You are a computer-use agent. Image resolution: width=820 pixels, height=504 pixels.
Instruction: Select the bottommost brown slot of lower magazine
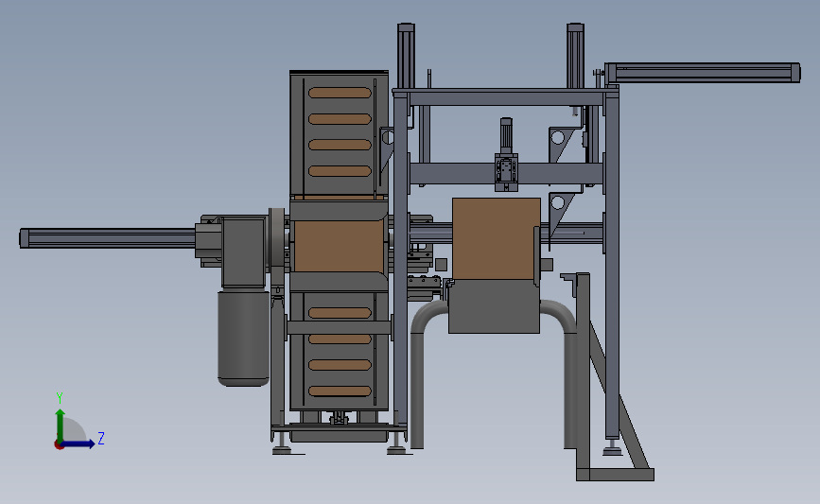[340, 391]
